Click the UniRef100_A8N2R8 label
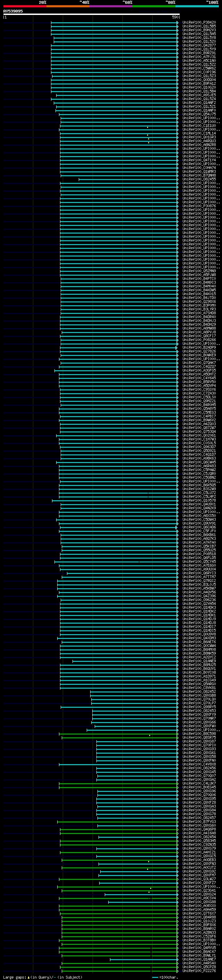The width and height of the screenshot is (222, 980). click(x=199, y=145)
